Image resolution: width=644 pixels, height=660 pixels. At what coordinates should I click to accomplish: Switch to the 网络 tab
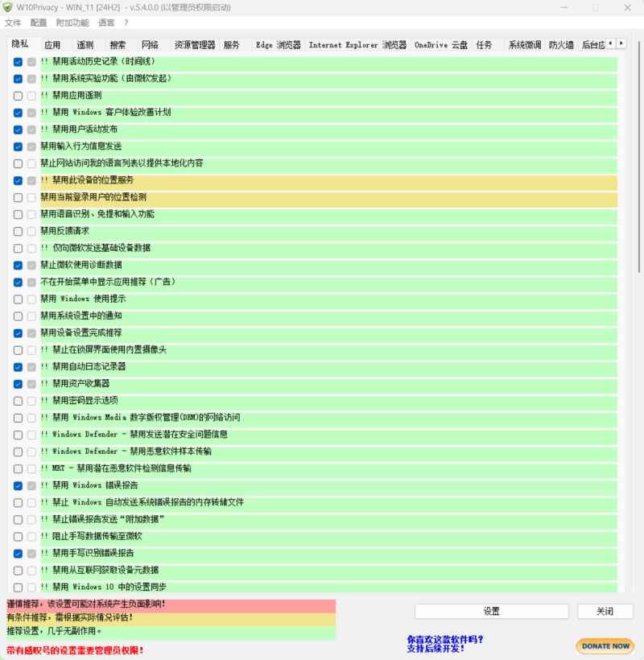click(x=150, y=45)
